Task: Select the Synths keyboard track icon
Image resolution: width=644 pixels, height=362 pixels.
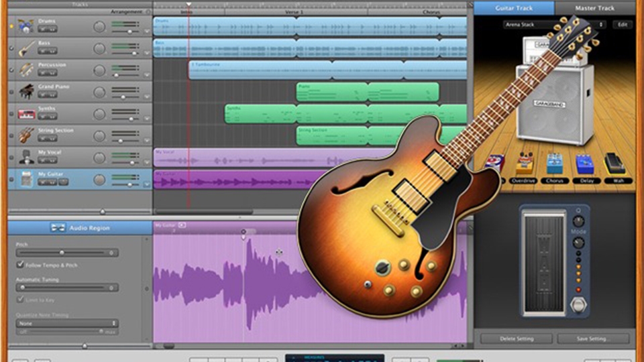Action: (26, 114)
